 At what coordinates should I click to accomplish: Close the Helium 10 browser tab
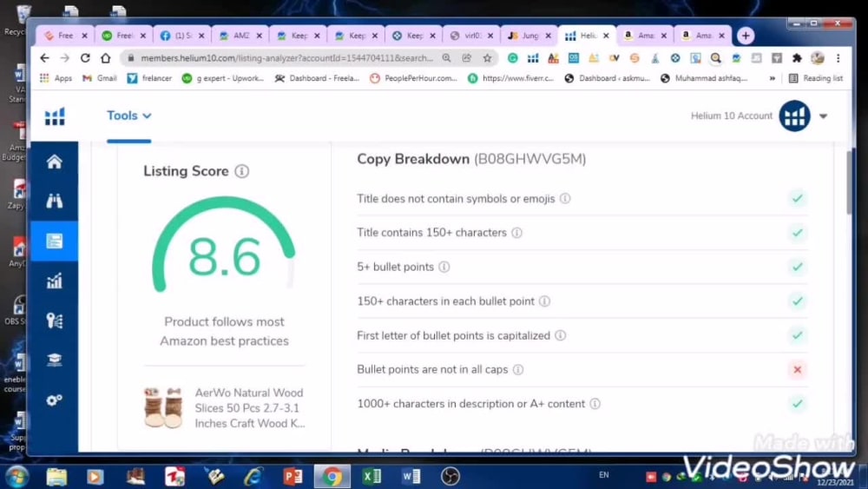point(606,36)
